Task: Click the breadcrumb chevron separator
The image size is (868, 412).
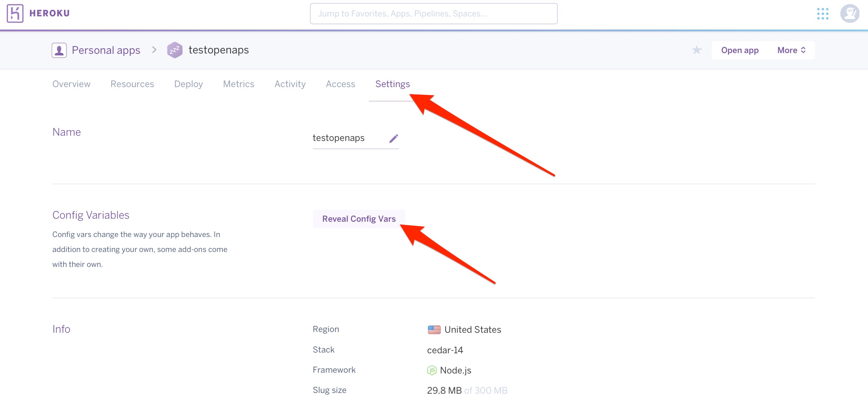Action: [x=154, y=50]
